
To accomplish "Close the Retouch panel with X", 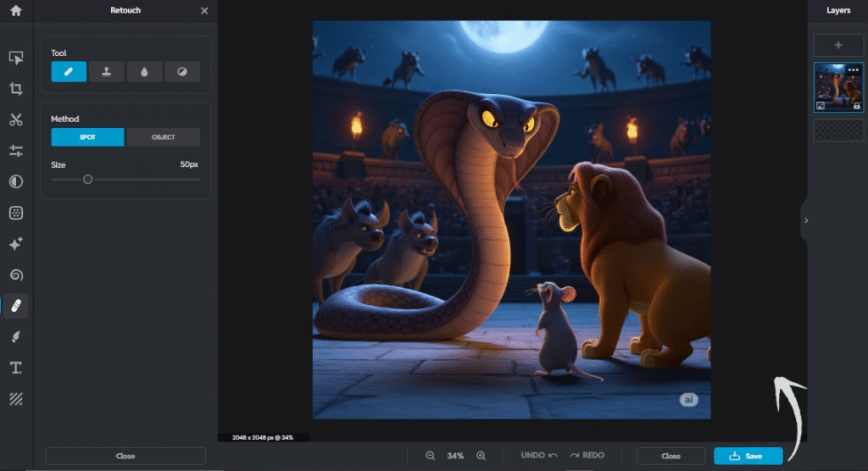I will (x=204, y=10).
